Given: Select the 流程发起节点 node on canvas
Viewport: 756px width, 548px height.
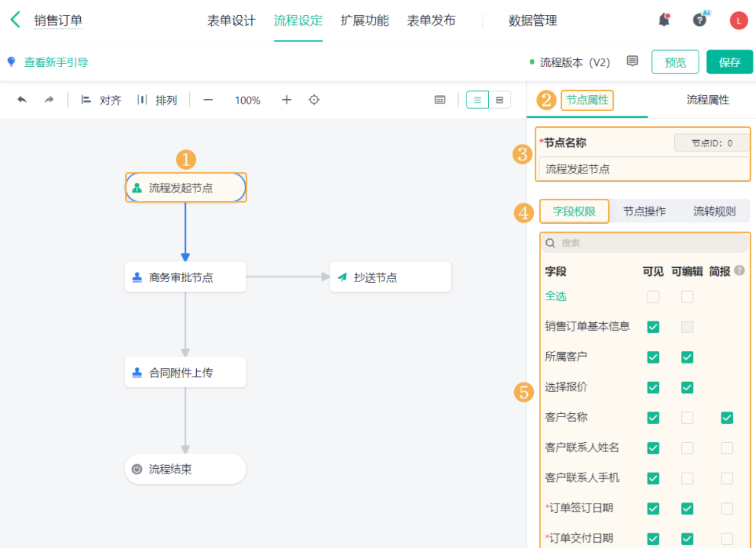Looking at the screenshot, I should (186, 188).
